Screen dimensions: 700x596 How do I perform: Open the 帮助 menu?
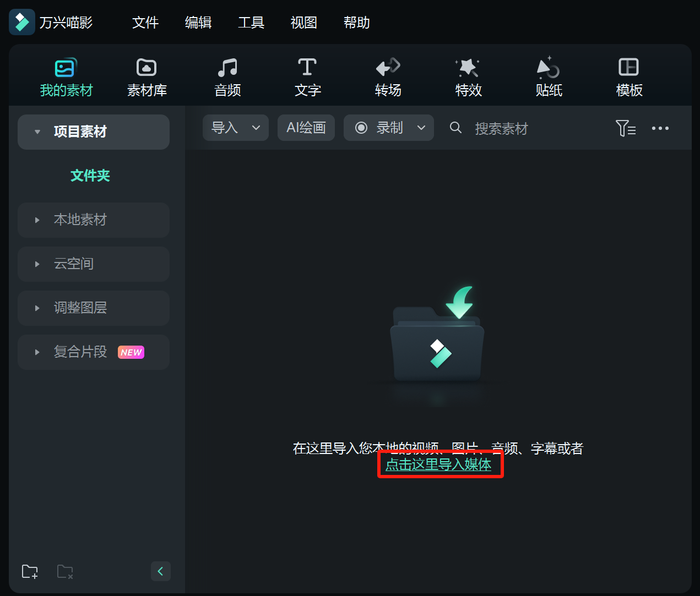pos(356,23)
